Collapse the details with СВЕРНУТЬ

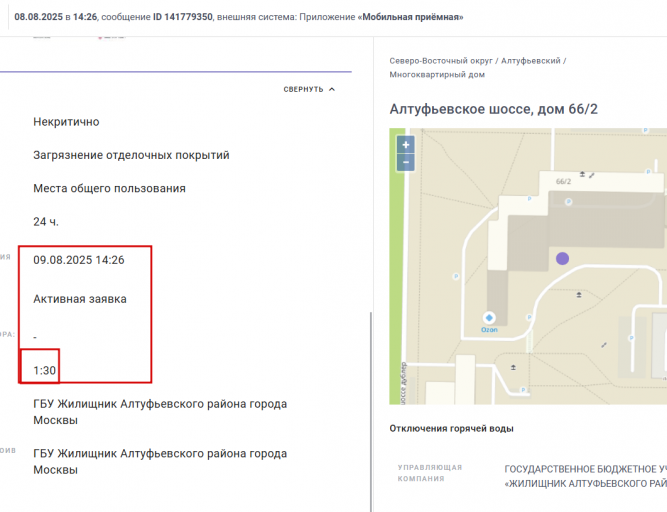point(309,89)
